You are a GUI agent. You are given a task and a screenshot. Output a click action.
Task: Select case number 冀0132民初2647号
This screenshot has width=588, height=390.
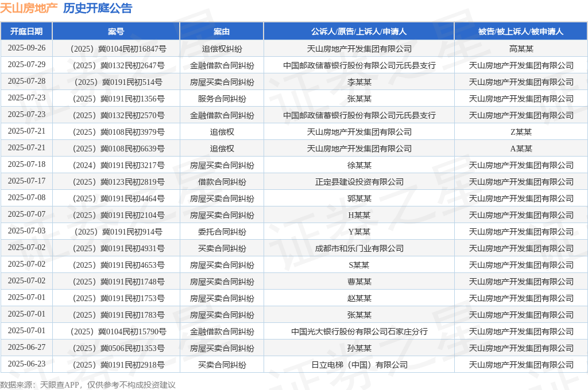coord(118,65)
